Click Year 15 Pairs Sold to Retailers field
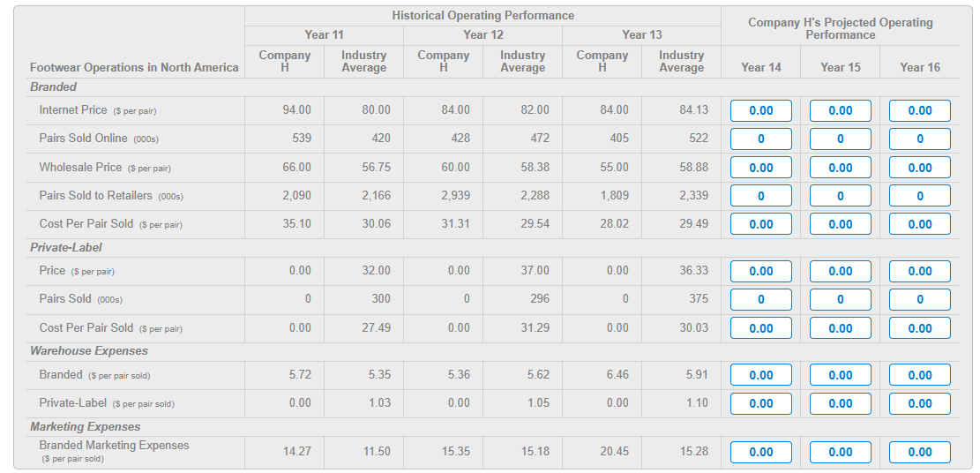The width and height of the screenshot is (980, 473). point(840,196)
